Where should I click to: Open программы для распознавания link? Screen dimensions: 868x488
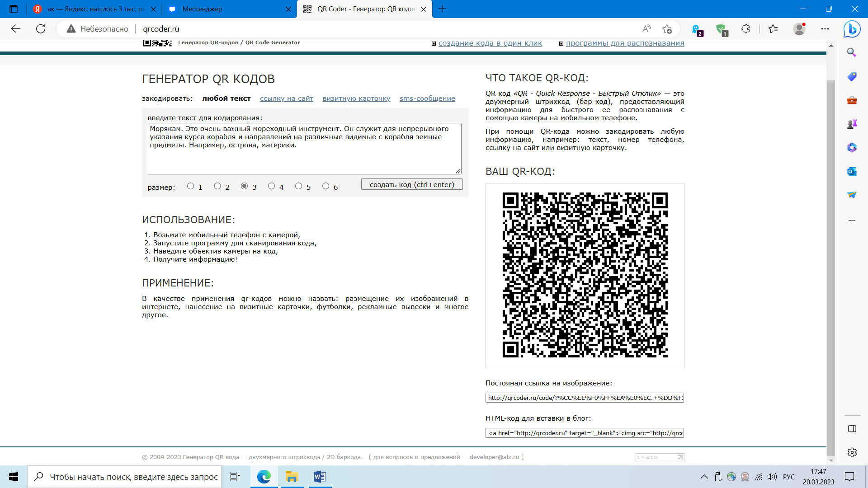625,43
